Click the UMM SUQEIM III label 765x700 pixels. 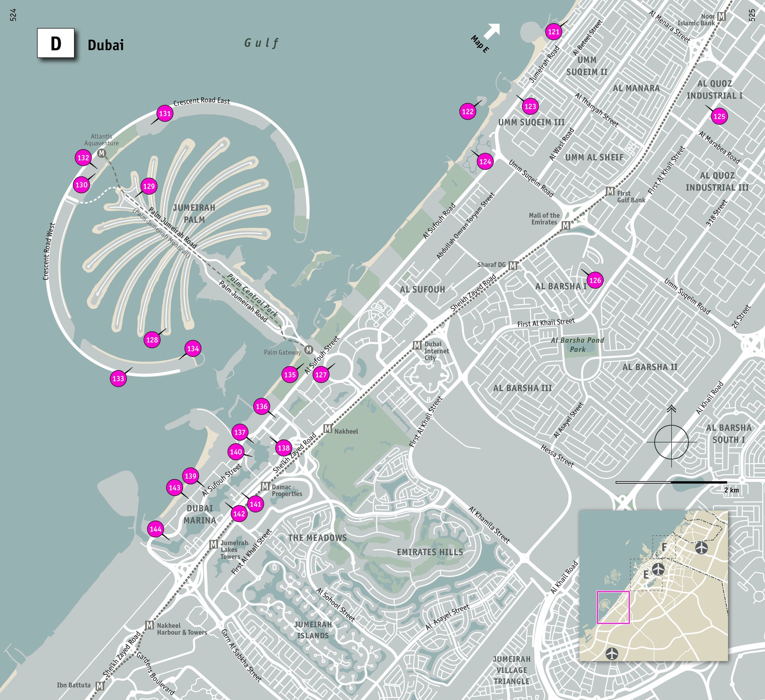click(531, 122)
